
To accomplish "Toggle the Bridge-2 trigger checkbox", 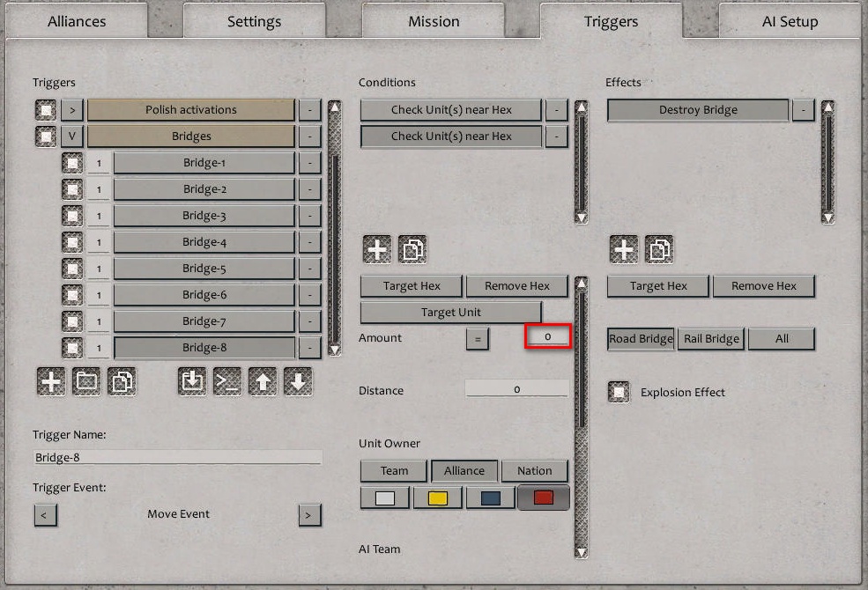I will pyautogui.click(x=72, y=189).
